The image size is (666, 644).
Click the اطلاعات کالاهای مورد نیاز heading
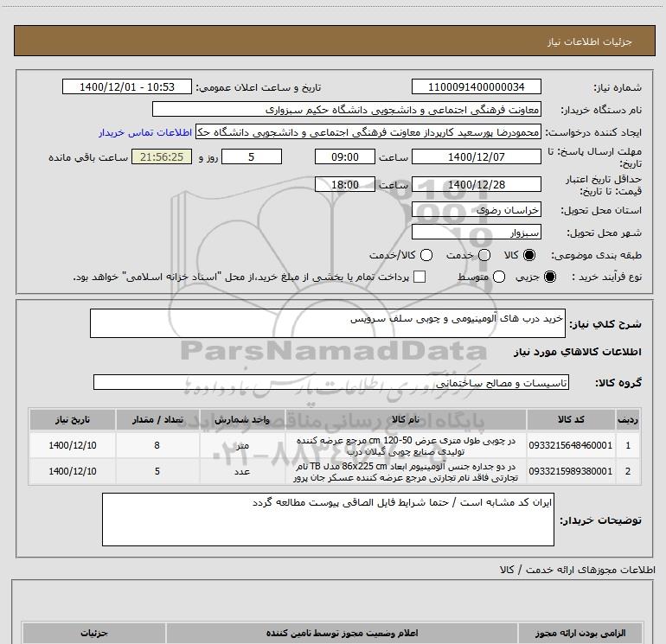578,352
